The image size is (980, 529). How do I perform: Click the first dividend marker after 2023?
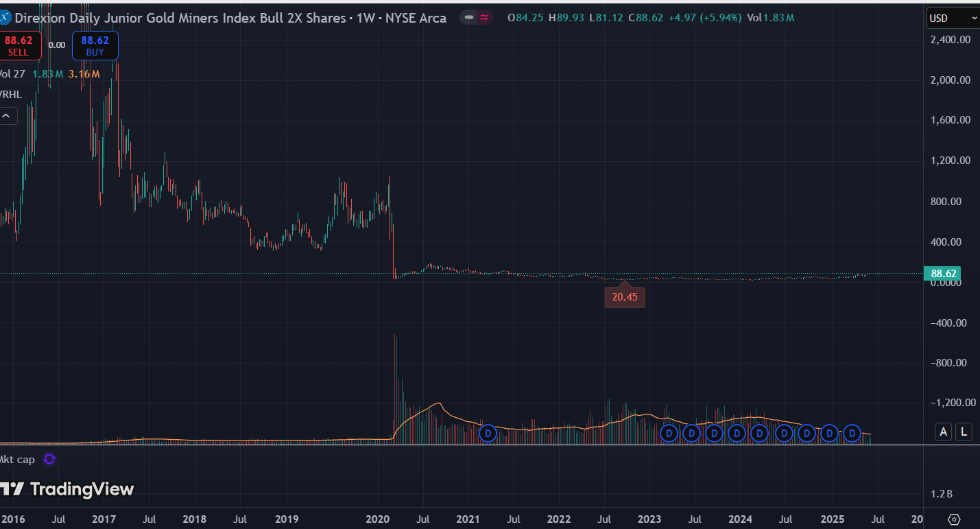pyautogui.click(x=669, y=433)
